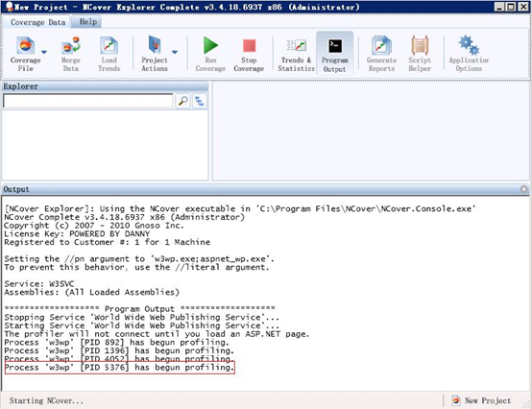Click the Explorer search text field
Screen dimensions: 532x409
(x=88, y=101)
